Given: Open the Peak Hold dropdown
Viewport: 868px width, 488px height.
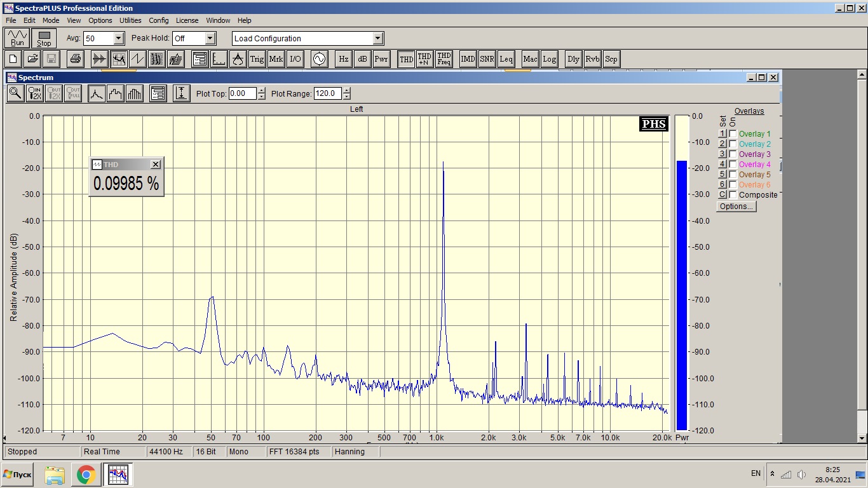Looking at the screenshot, I should [210, 38].
